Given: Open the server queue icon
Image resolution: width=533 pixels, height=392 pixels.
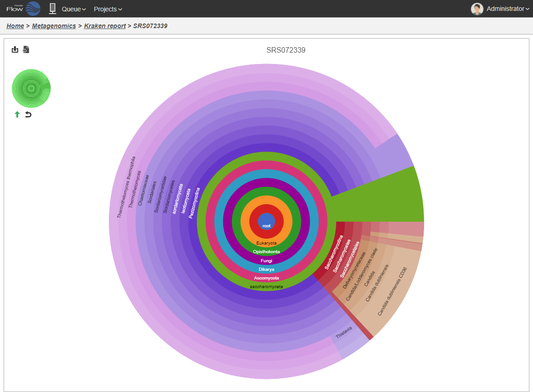Looking at the screenshot, I should coord(52,9).
